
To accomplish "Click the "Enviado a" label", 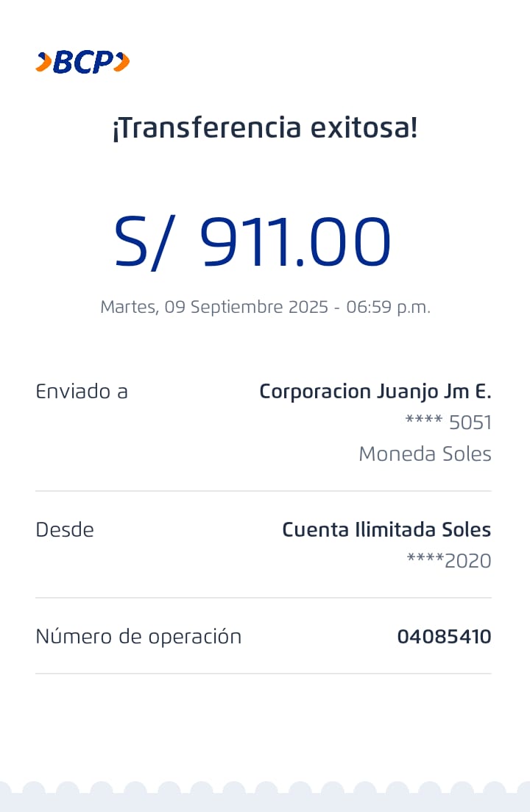I will click(x=82, y=392).
